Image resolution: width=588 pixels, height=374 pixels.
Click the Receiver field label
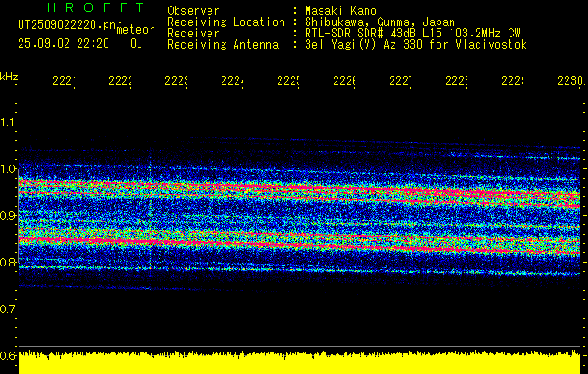(194, 34)
